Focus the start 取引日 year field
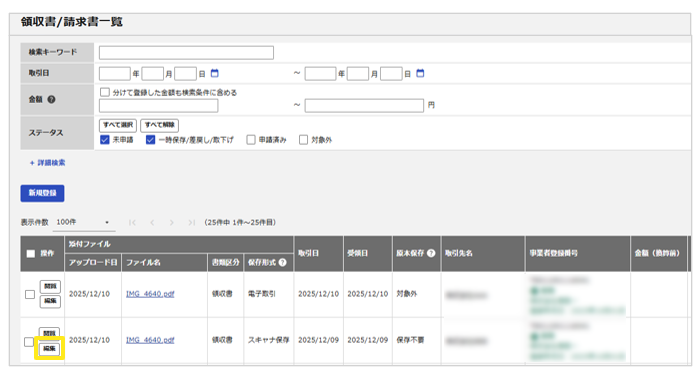 point(115,74)
